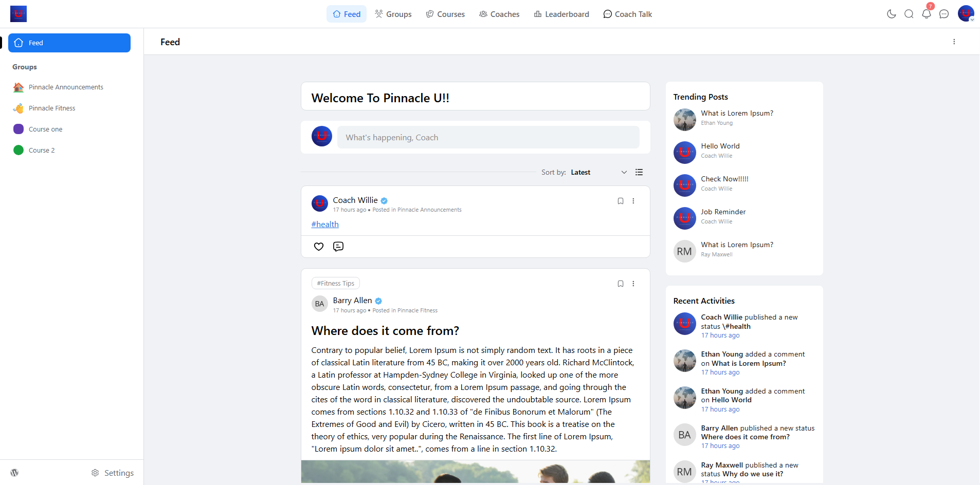Open comments on Coach Willie's #health post
The image size is (980, 485).
(x=338, y=247)
